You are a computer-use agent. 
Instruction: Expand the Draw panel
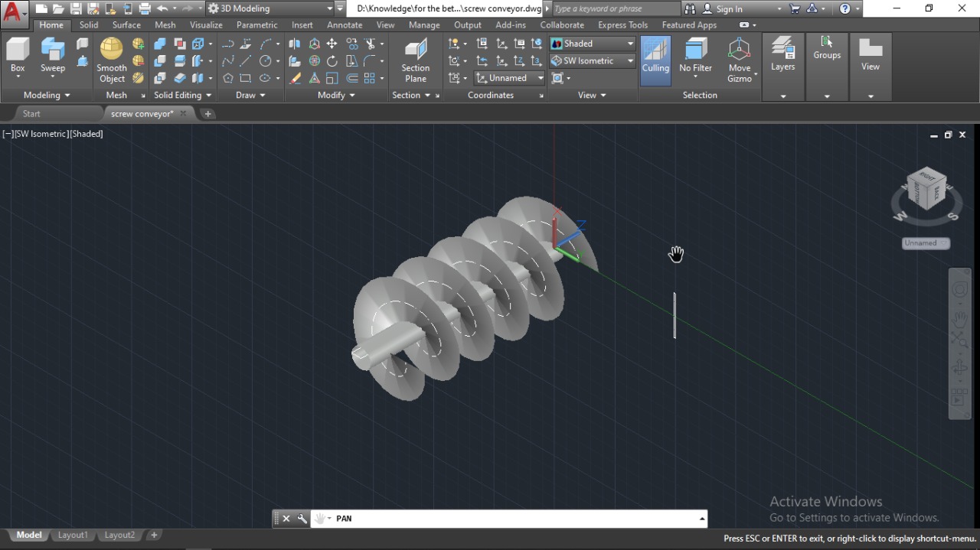tap(250, 95)
